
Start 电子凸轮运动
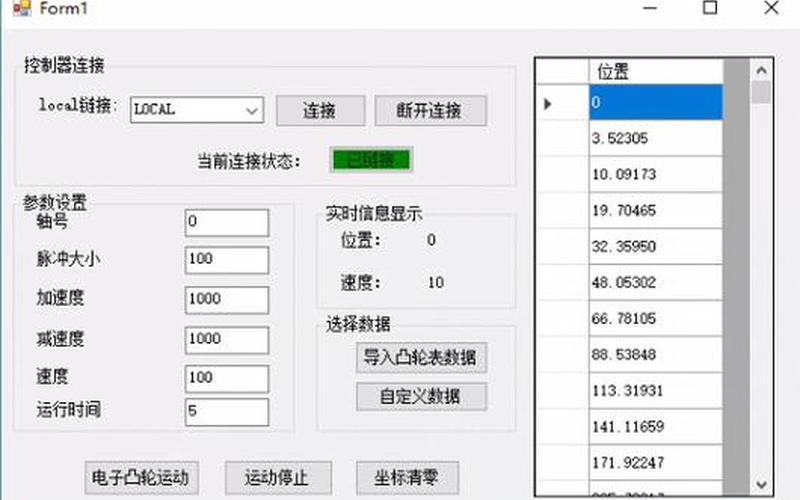click(x=141, y=478)
